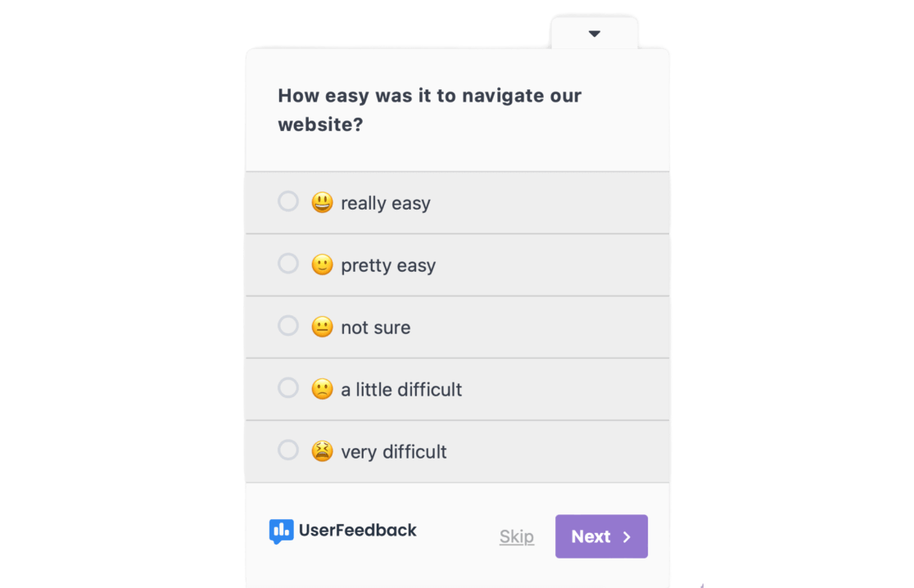Mark the "very difficult" radio button

tap(288, 450)
